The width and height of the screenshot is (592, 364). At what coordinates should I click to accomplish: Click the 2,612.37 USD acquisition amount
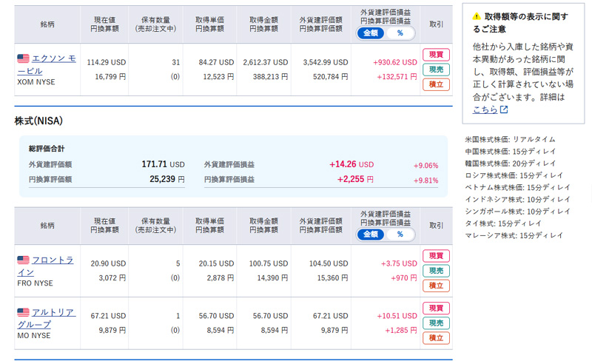coord(266,62)
